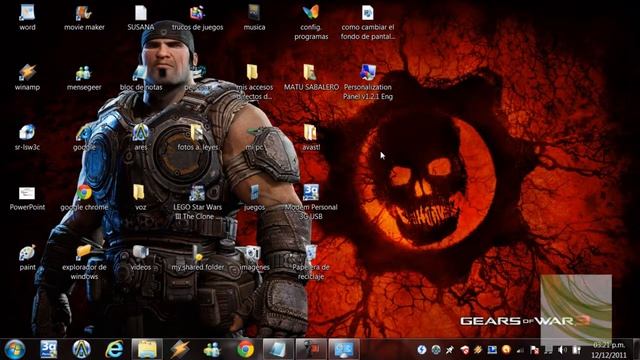Image resolution: width=640 pixels, height=360 pixels.
Task: Launch the winamp desktop shortcut
Action: tap(27, 78)
